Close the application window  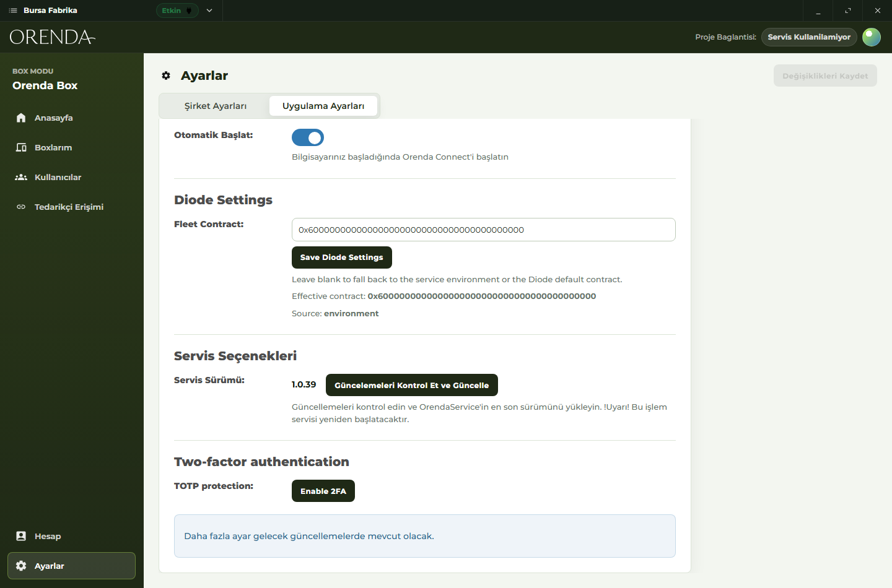878,11
